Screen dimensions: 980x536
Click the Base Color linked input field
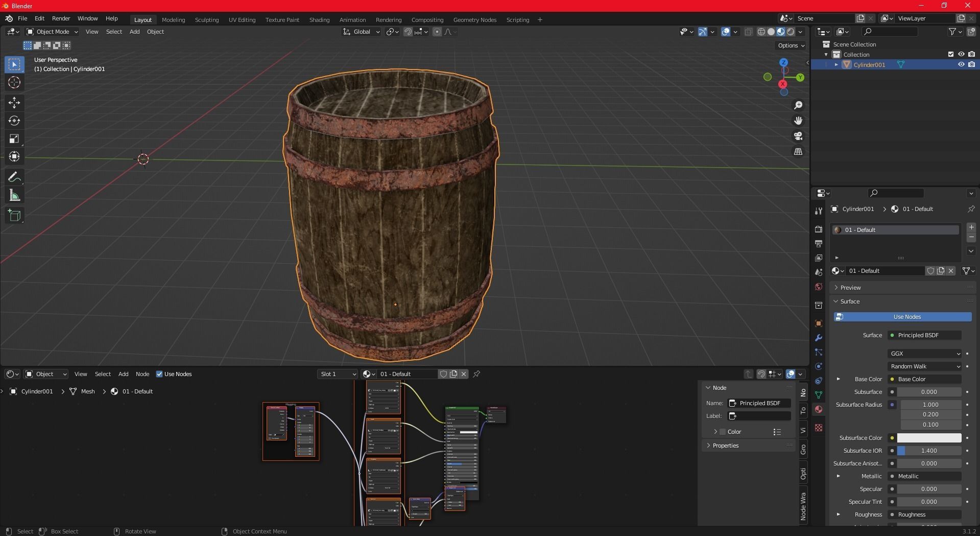click(x=924, y=379)
